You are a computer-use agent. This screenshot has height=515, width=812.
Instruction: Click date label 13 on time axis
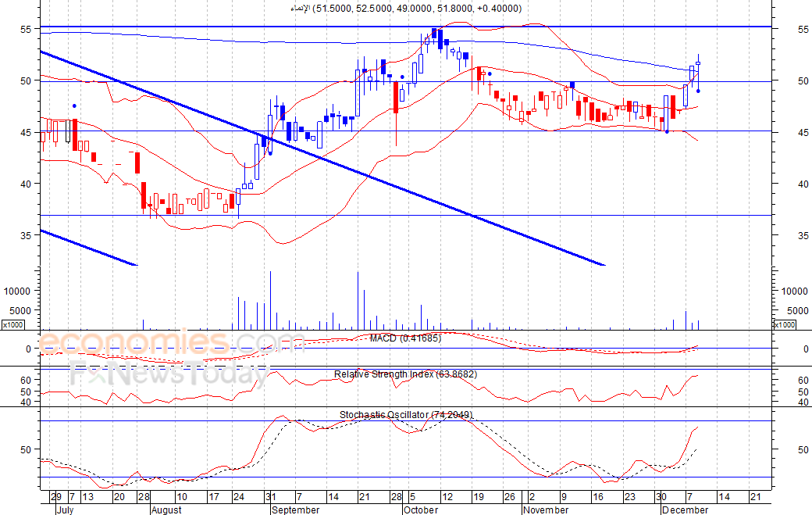point(88,497)
